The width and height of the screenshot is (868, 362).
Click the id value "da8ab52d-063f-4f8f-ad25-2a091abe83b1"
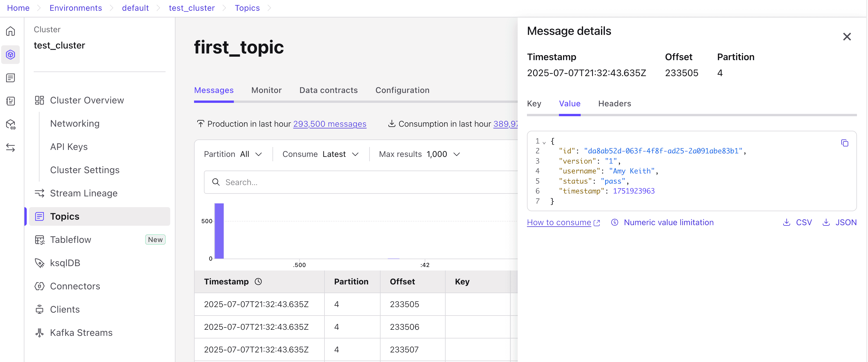pyautogui.click(x=663, y=151)
